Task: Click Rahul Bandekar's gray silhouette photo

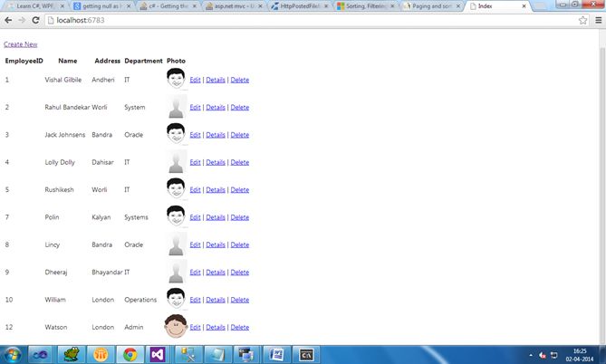Action: 176,107
